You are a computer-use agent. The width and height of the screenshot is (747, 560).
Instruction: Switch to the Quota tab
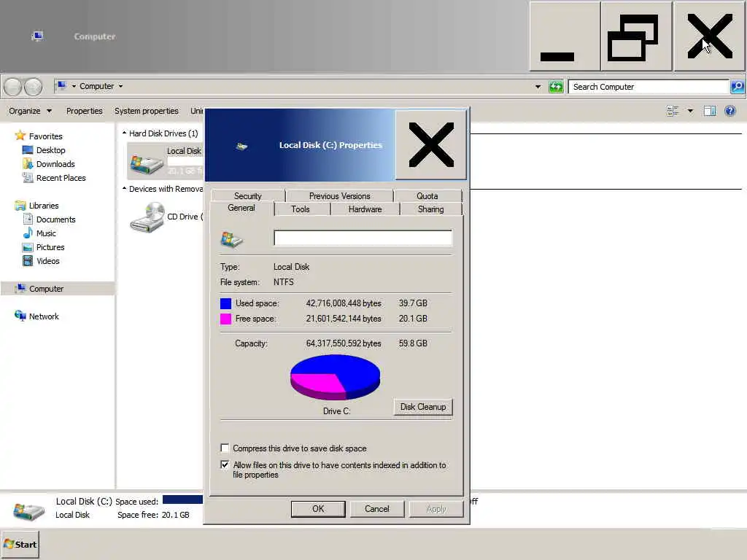[427, 195]
